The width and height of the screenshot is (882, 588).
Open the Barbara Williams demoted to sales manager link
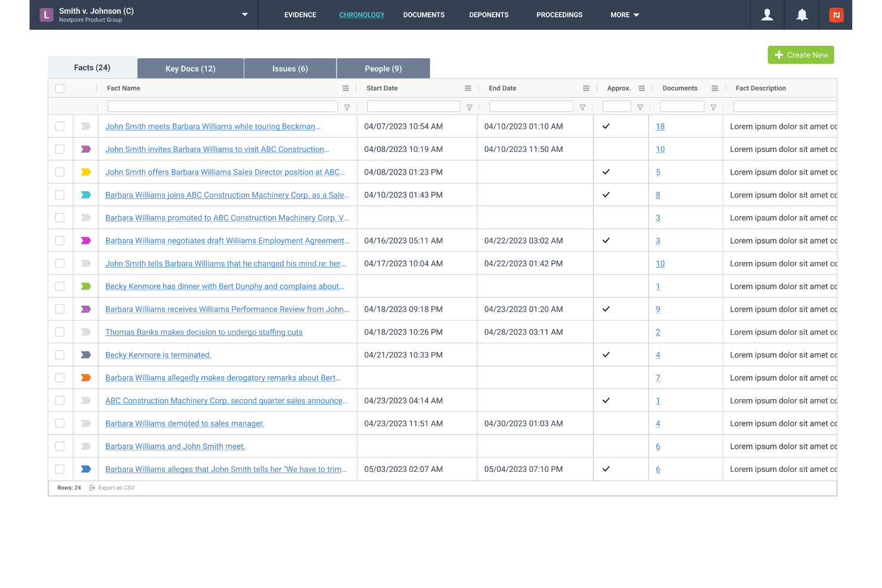click(x=185, y=424)
